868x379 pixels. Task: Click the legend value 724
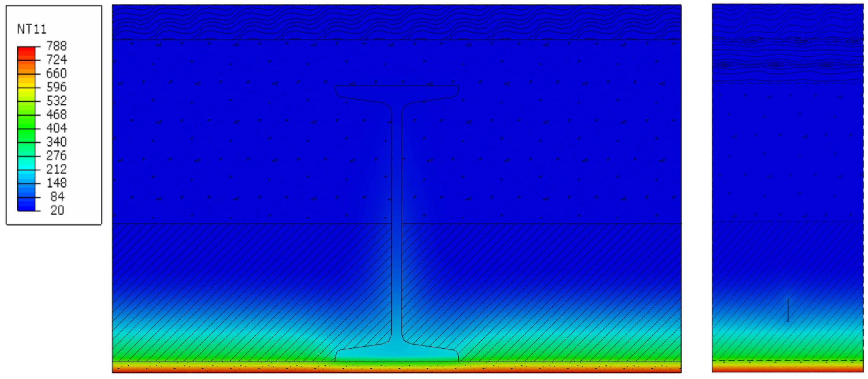coord(57,60)
